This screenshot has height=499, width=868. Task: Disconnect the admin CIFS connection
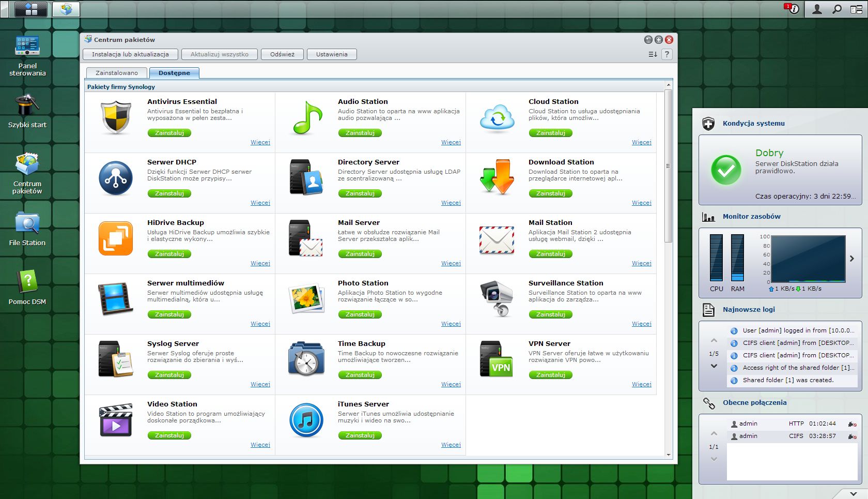(x=852, y=436)
